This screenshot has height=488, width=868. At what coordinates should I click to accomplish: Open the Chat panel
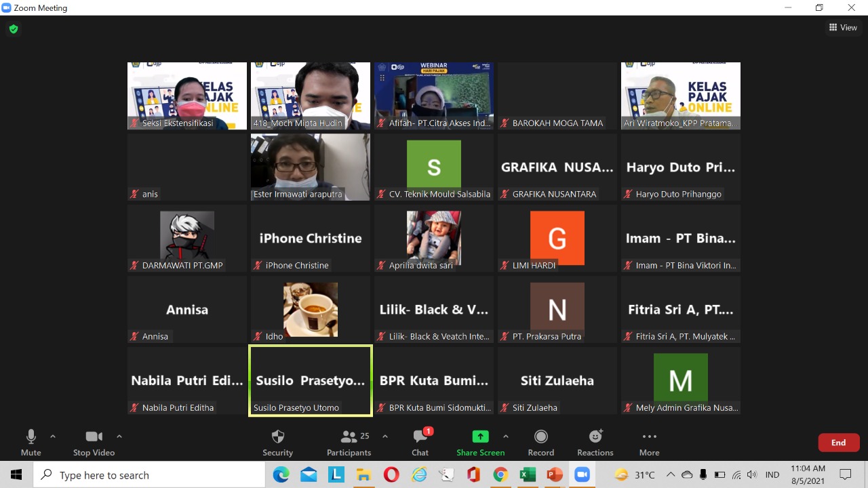pos(420,443)
